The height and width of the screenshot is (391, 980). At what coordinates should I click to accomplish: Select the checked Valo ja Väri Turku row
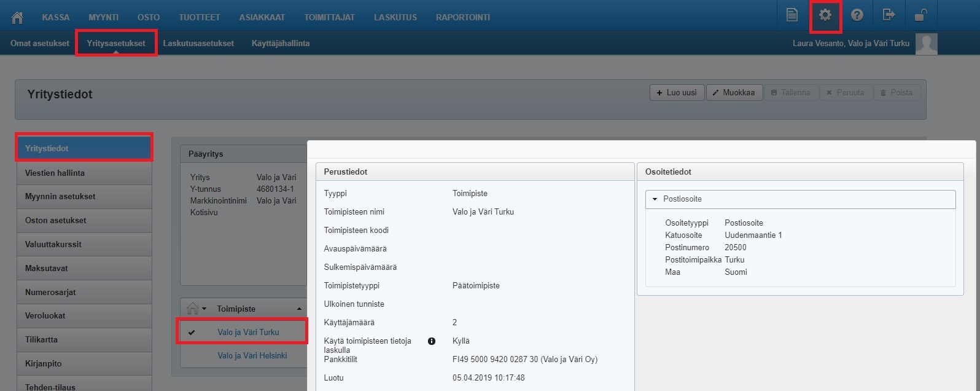tap(248, 332)
